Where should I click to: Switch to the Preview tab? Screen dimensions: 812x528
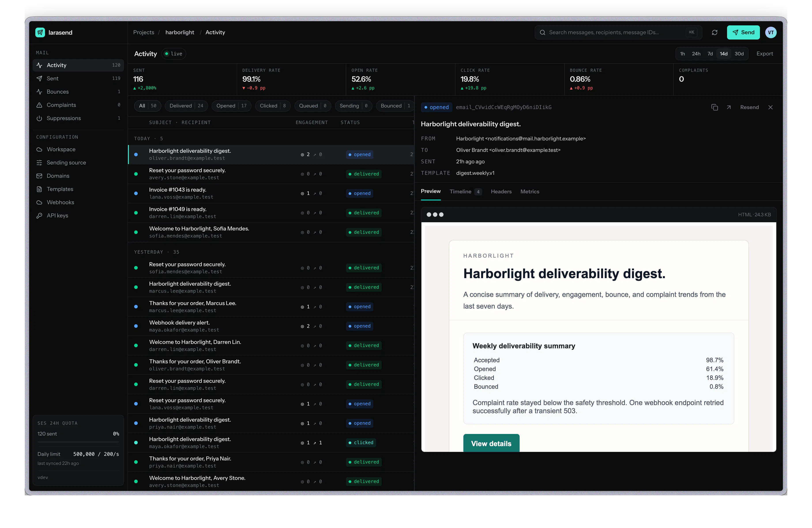[x=430, y=191]
